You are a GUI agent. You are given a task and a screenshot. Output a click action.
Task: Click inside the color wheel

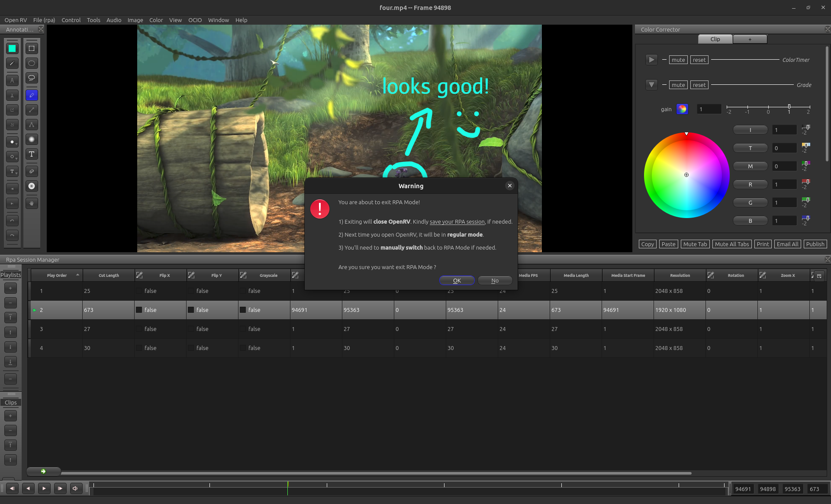[686, 175]
